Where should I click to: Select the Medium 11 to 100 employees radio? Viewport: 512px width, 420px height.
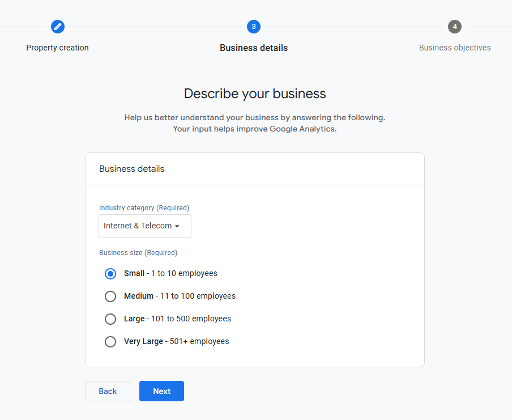(110, 296)
